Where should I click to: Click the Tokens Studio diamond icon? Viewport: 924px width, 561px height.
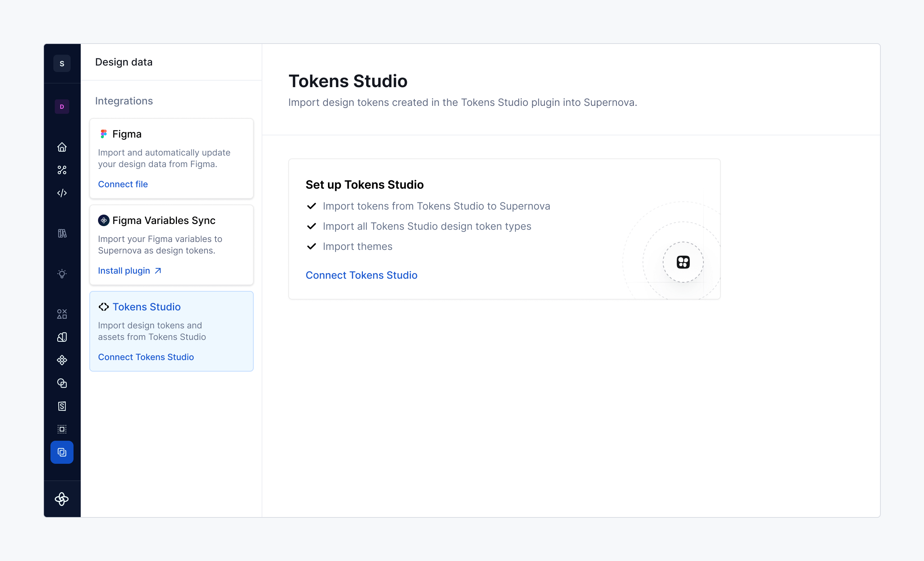tap(103, 307)
